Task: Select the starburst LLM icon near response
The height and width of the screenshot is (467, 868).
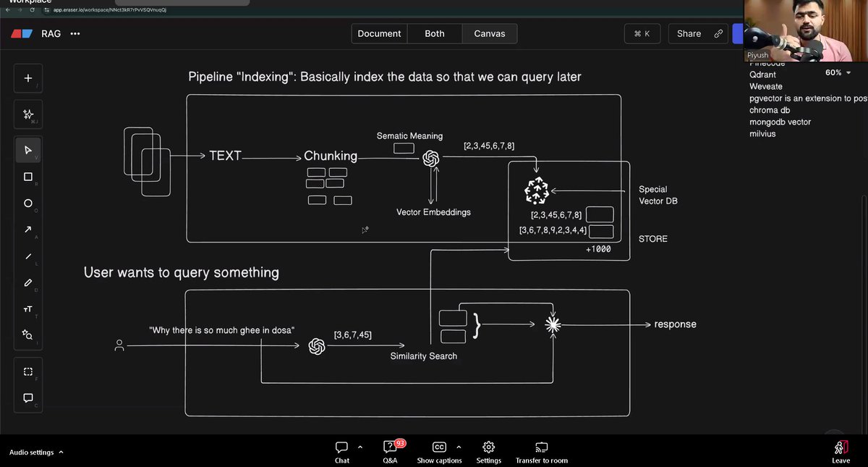Action: coord(553,325)
